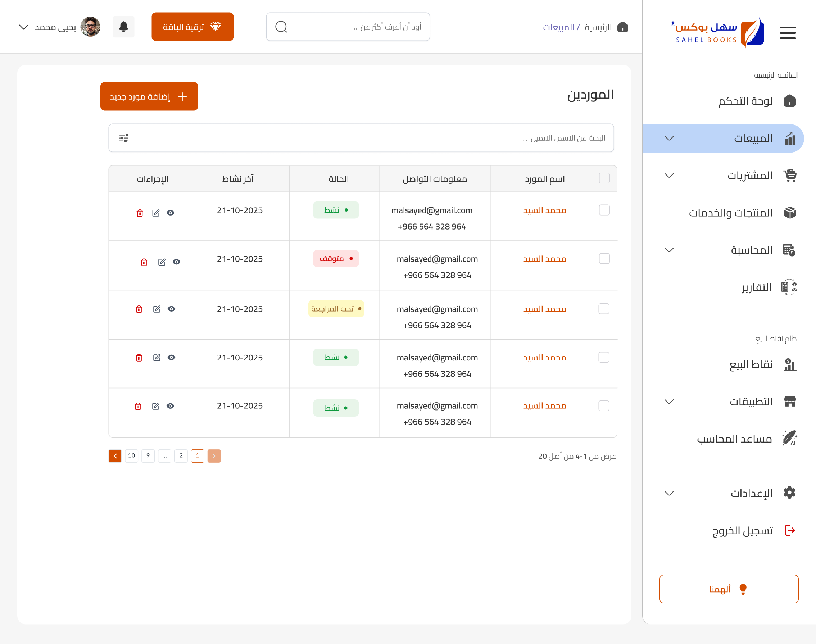
Task: Delete the supplier in the last row
Action: coord(138,407)
